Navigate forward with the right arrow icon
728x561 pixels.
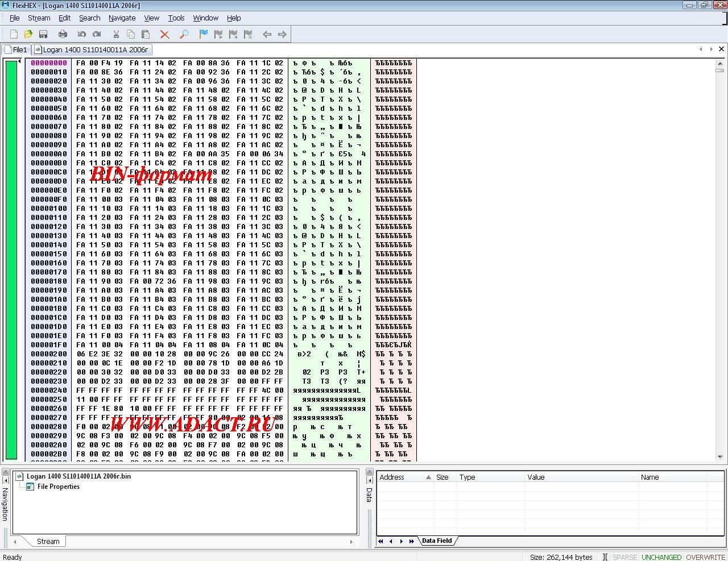click(282, 34)
